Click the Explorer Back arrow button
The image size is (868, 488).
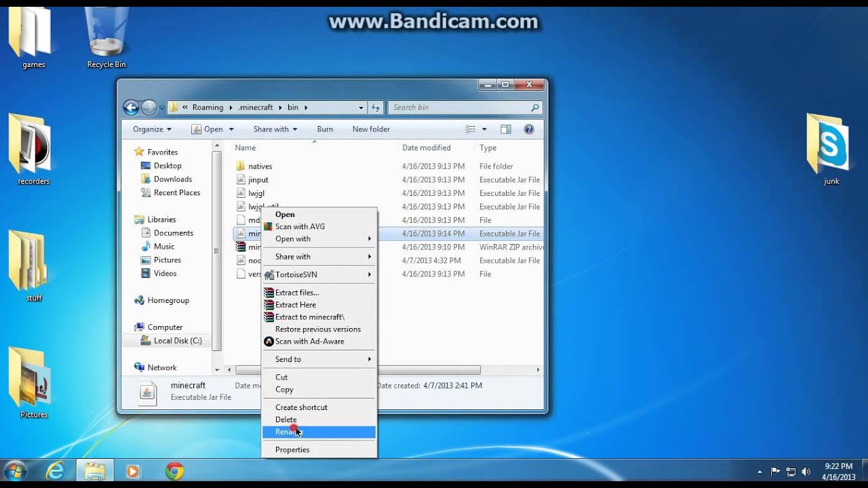pos(131,107)
